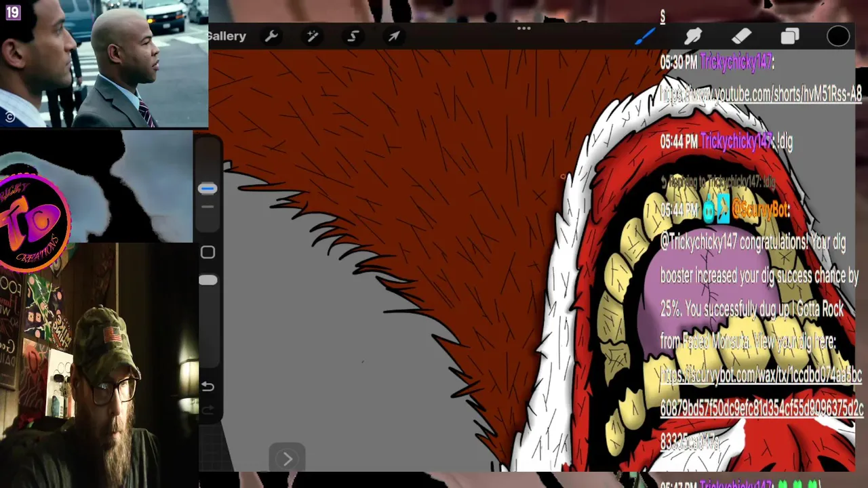
Task: Click the 19 badge in corner
Action: pos(13,12)
